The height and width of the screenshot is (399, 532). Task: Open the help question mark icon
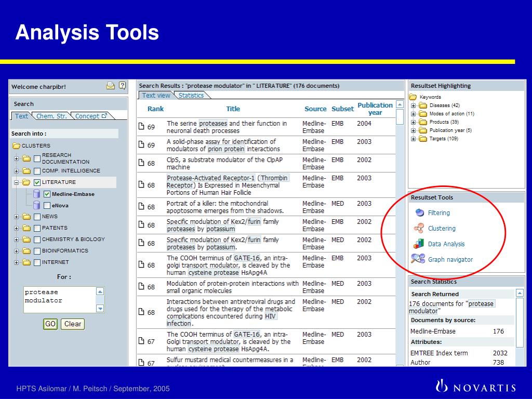(123, 86)
